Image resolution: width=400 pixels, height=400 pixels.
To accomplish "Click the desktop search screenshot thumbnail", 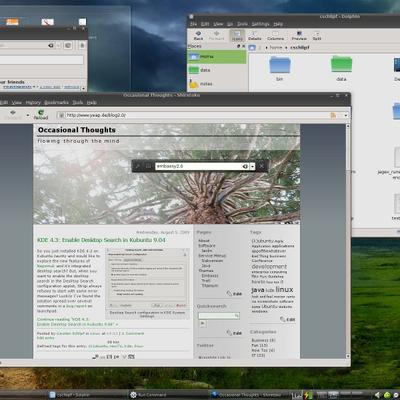I will 147,279.
